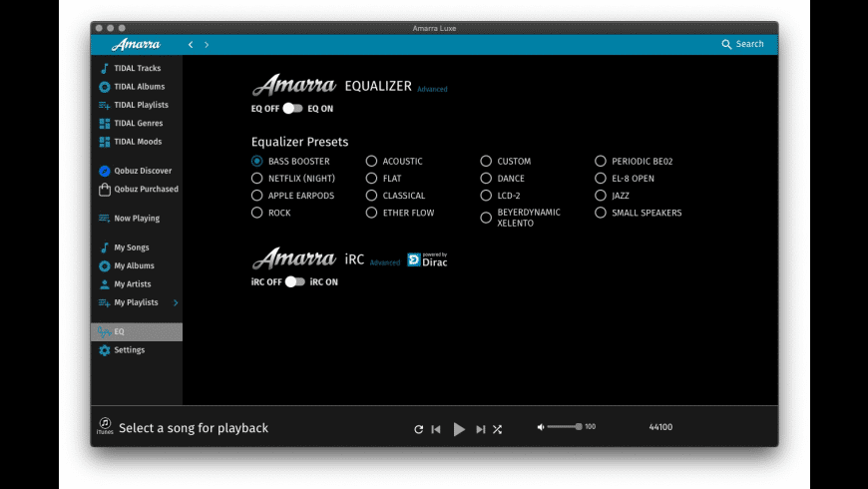Open Advanced link next to iRC
868x489 pixels.
pyautogui.click(x=385, y=262)
